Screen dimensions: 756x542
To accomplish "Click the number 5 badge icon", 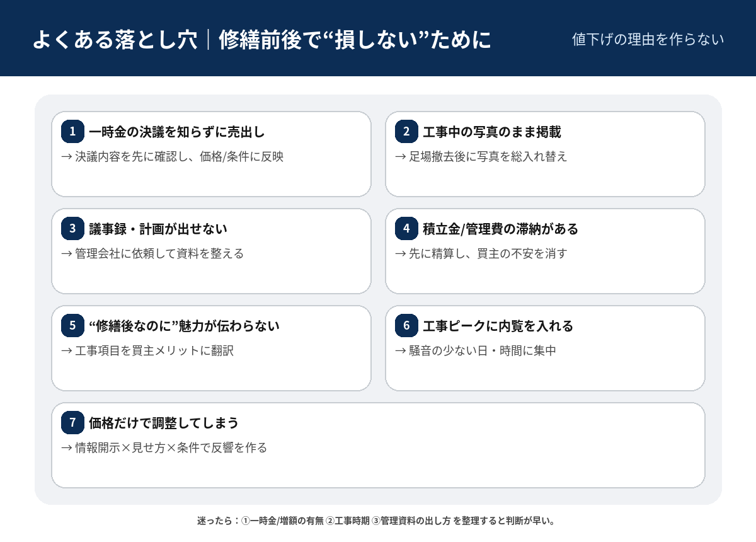I will click(72, 326).
